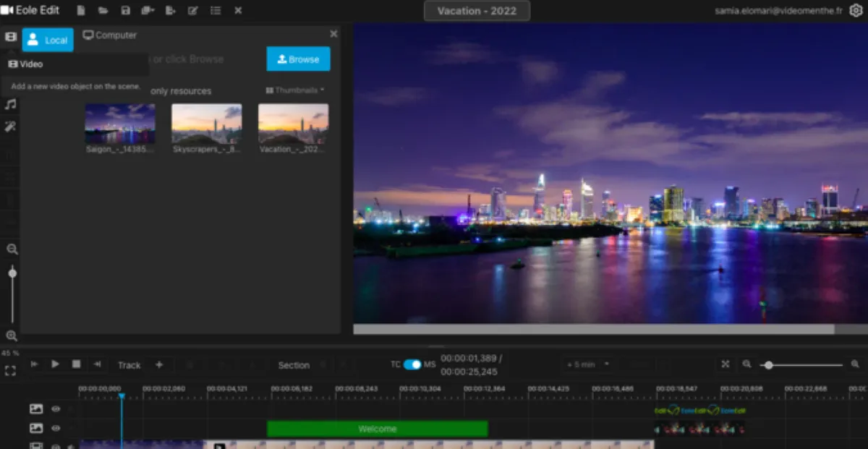
Task: Click the Section label
Action: [294, 365]
